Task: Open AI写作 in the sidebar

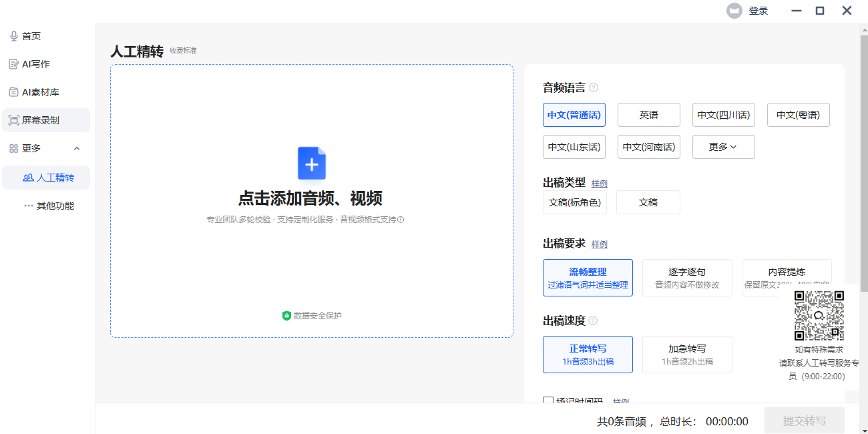Action: pyautogui.click(x=36, y=64)
